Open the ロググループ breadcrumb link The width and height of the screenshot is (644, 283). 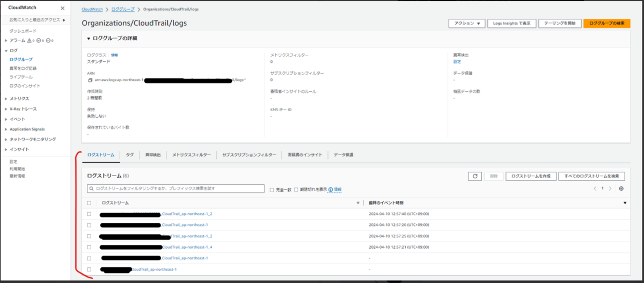[122, 10]
